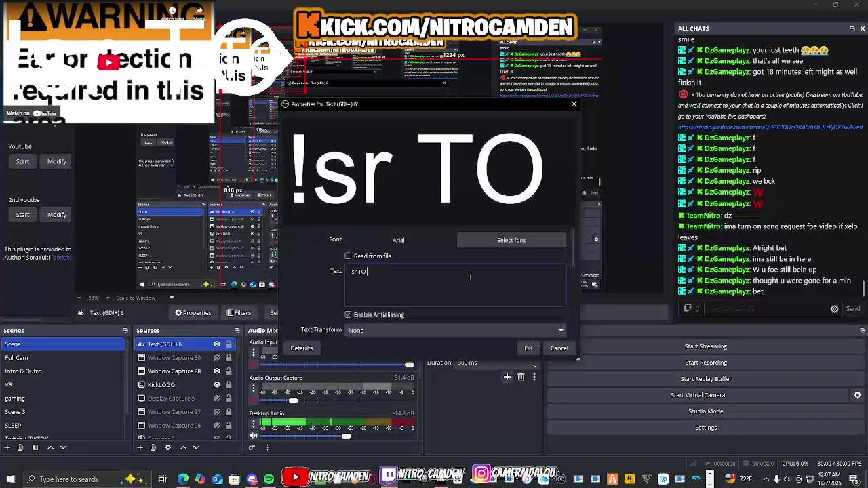Open advanced audio properties link-gear icon
This screenshot has width=868, height=488.
click(x=252, y=447)
